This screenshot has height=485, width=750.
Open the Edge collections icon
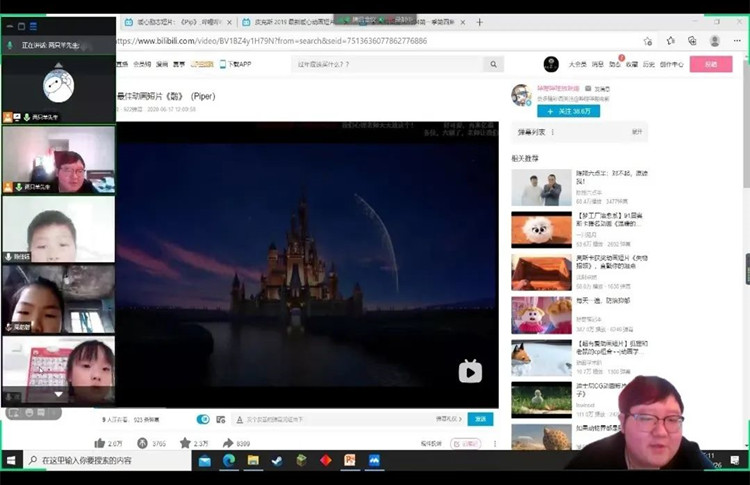692,41
